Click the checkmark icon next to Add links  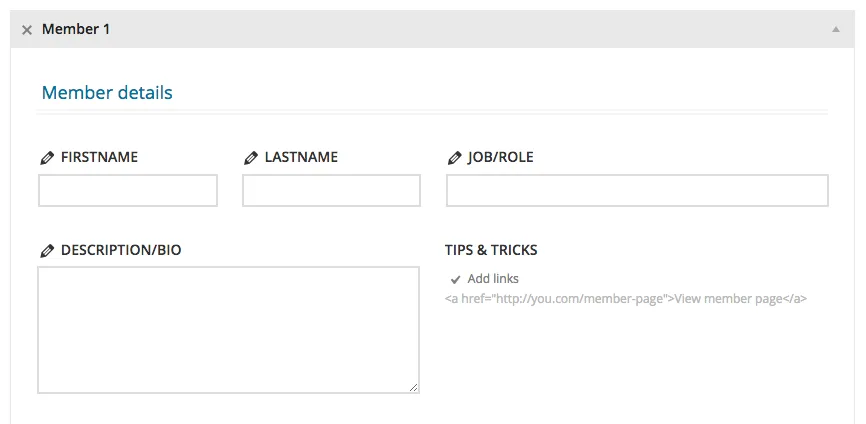tap(456, 279)
